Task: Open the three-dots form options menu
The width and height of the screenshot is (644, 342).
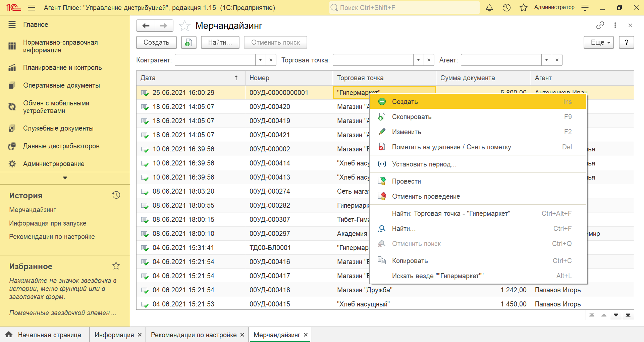Action: coord(615,25)
